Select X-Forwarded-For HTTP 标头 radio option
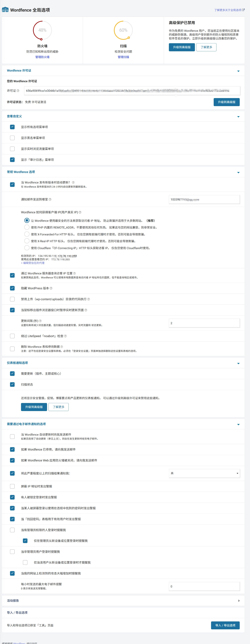This screenshot has height=644, width=250. point(27,234)
